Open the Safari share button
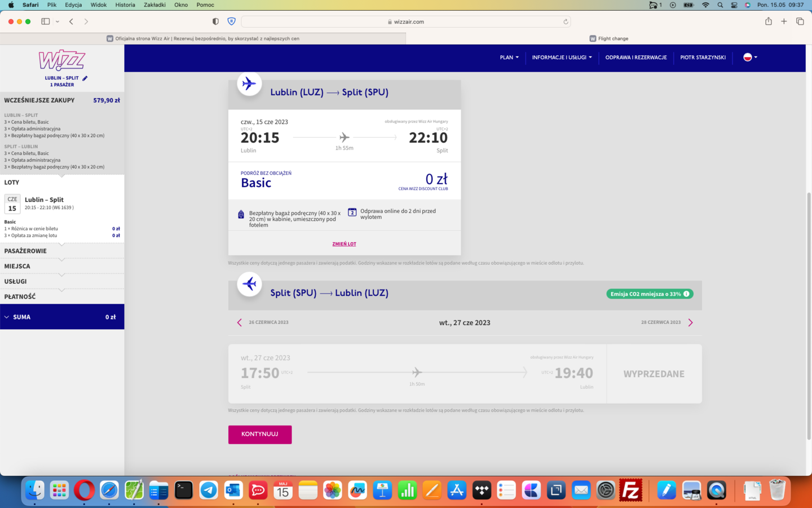This screenshot has width=812, height=508. pyautogui.click(x=768, y=21)
